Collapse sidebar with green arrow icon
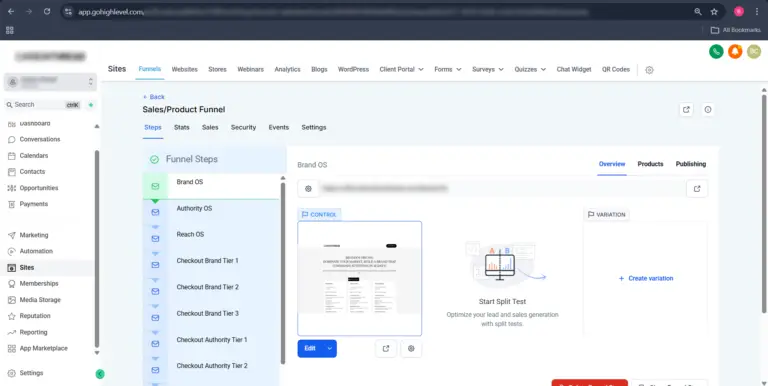 click(100, 374)
